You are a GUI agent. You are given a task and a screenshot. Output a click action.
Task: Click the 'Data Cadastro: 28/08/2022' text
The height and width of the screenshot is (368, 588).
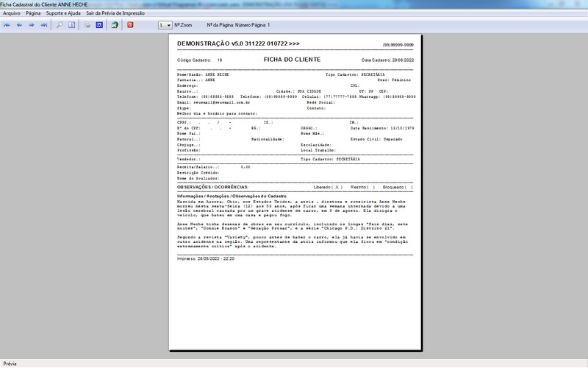(388, 60)
